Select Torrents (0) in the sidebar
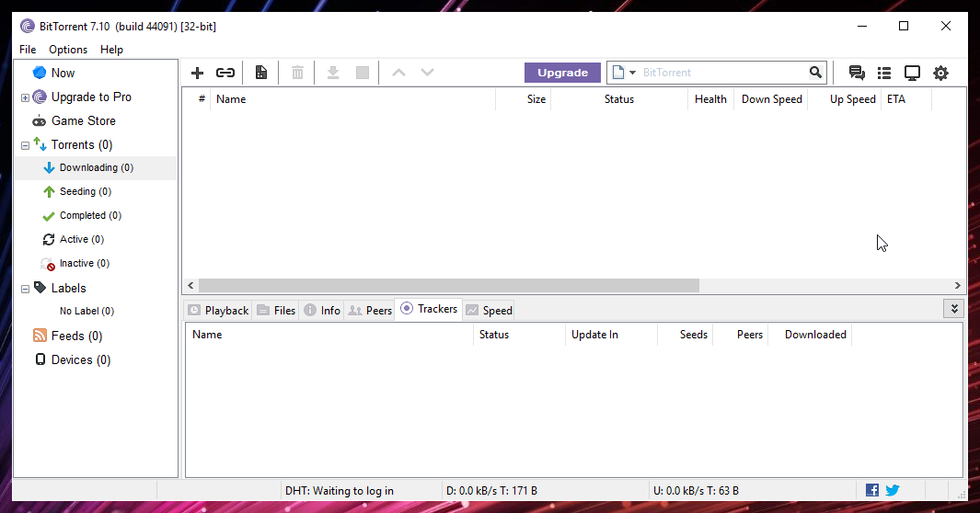This screenshot has width=980, height=513. click(x=82, y=144)
